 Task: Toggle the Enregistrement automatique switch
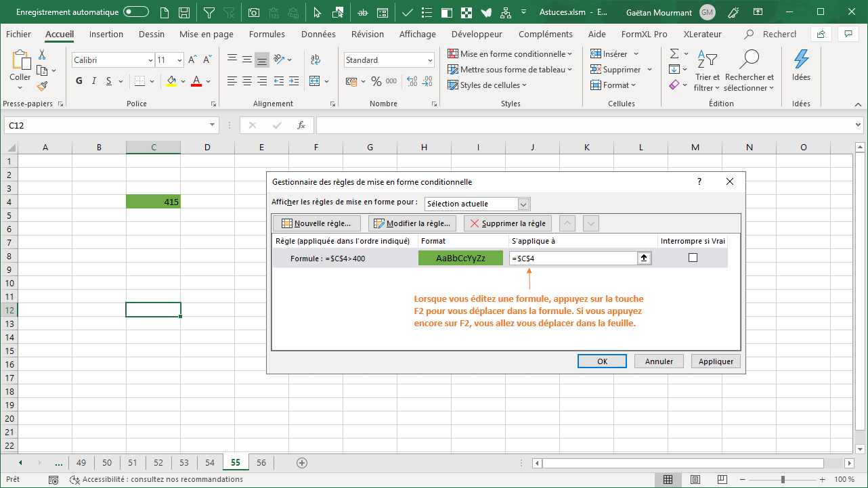pyautogui.click(x=136, y=12)
